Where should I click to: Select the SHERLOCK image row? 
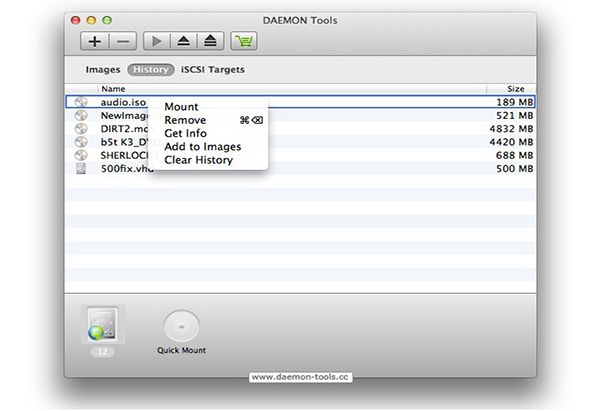[x=300, y=155]
